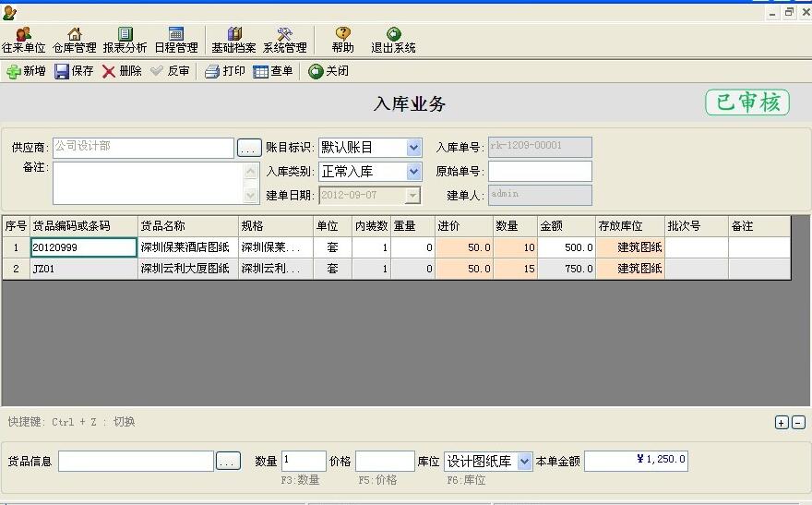The width and height of the screenshot is (812, 505).
Task: Expand the 入库类别 dropdown
Action: 413,172
